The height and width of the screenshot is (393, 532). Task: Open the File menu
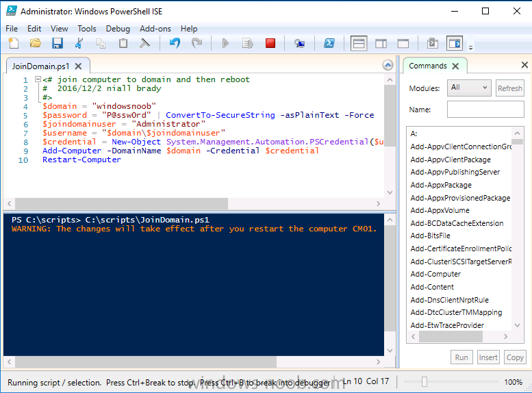point(12,29)
